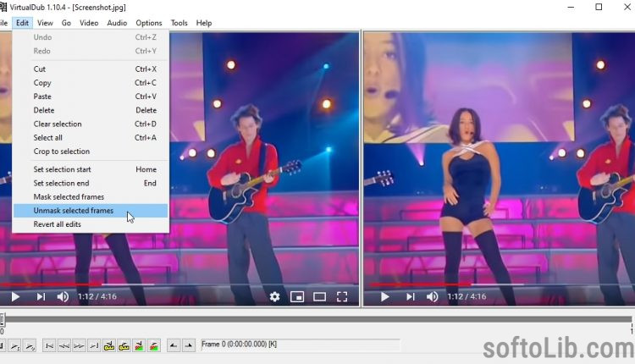Skip to next video in the left pane

tap(41, 297)
